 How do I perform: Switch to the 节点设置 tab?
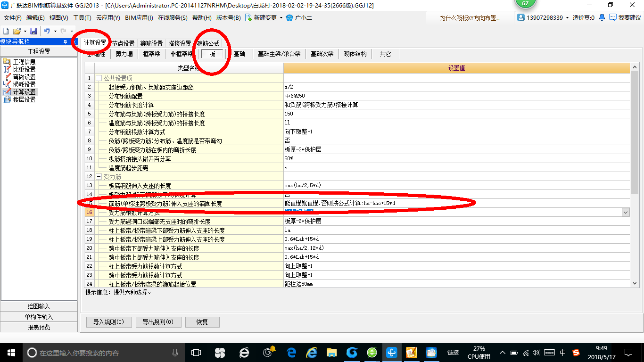coord(123,43)
